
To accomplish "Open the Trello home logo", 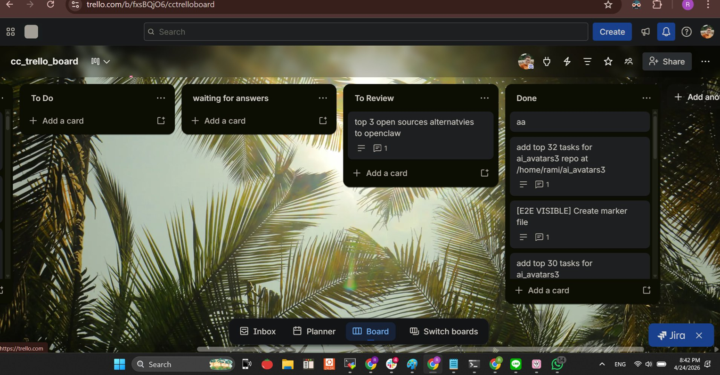I will 31,32.
